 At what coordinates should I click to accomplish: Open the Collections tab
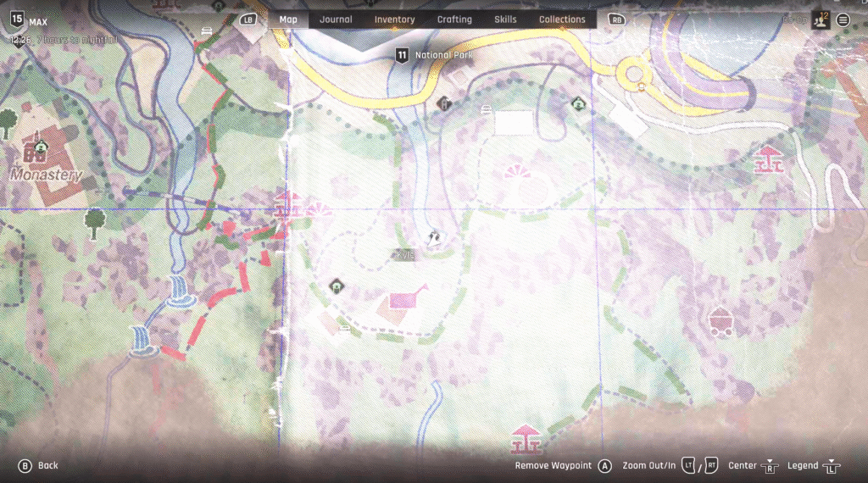(562, 19)
